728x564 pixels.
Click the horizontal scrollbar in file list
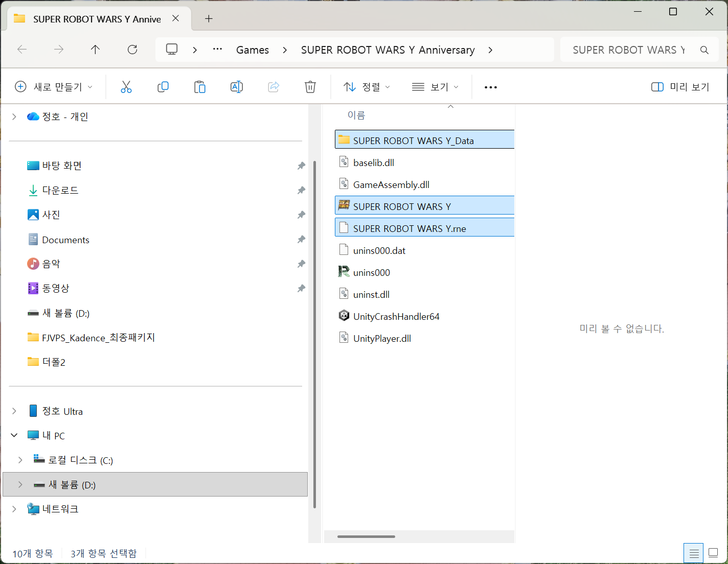tap(366, 536)
